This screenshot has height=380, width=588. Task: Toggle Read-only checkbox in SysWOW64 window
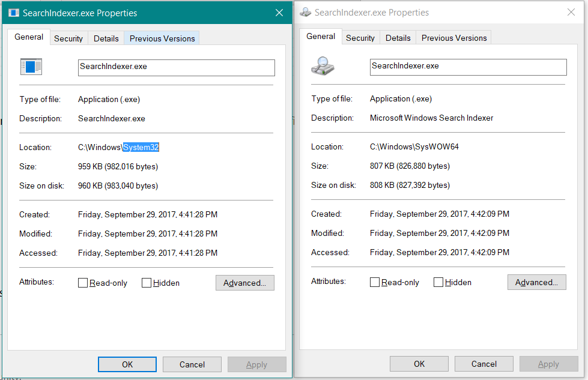[375, 282]
